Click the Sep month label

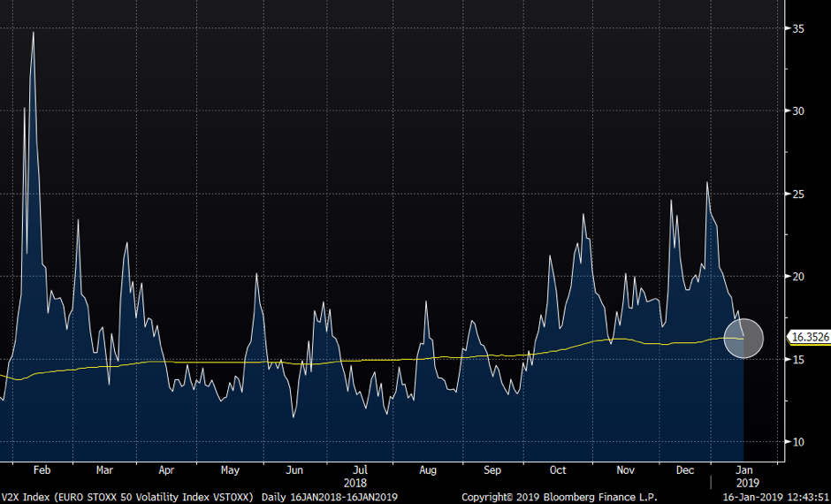[492, 470]
